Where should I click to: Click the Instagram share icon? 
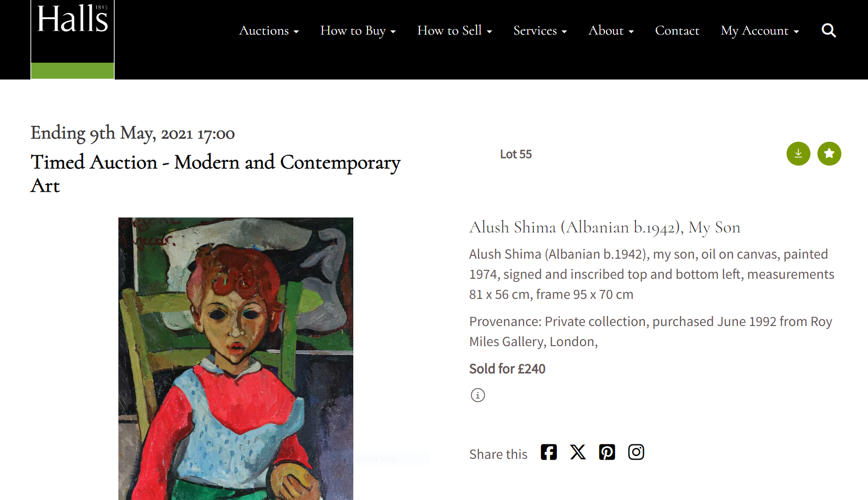(x=636, y=452)
